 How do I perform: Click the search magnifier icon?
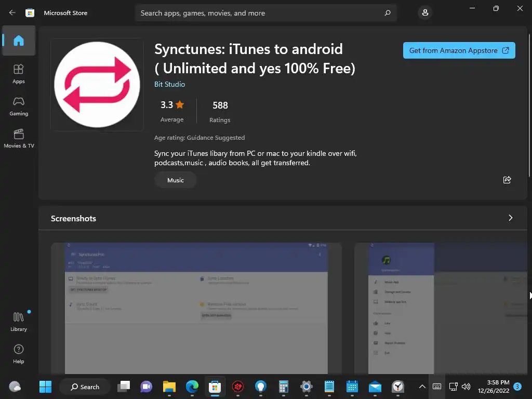click(x=388, y=13)
